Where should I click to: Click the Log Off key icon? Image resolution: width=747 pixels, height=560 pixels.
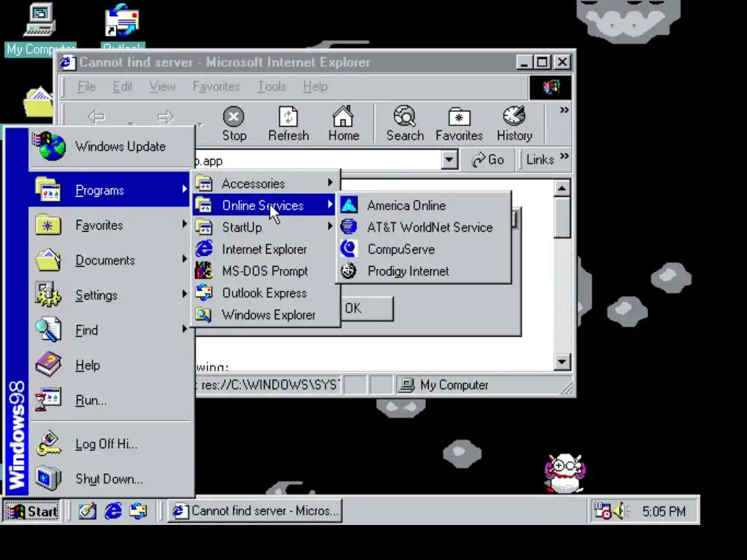[x=48, y=443]
